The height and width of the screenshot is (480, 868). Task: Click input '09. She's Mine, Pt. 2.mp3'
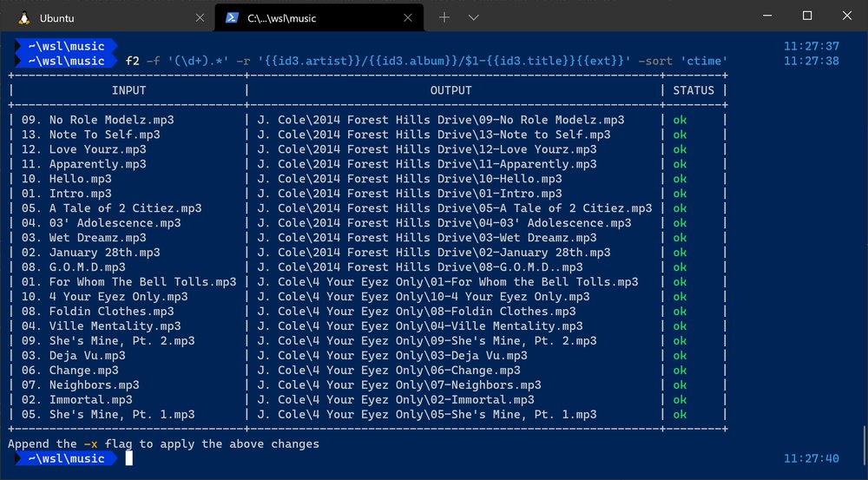108,340
